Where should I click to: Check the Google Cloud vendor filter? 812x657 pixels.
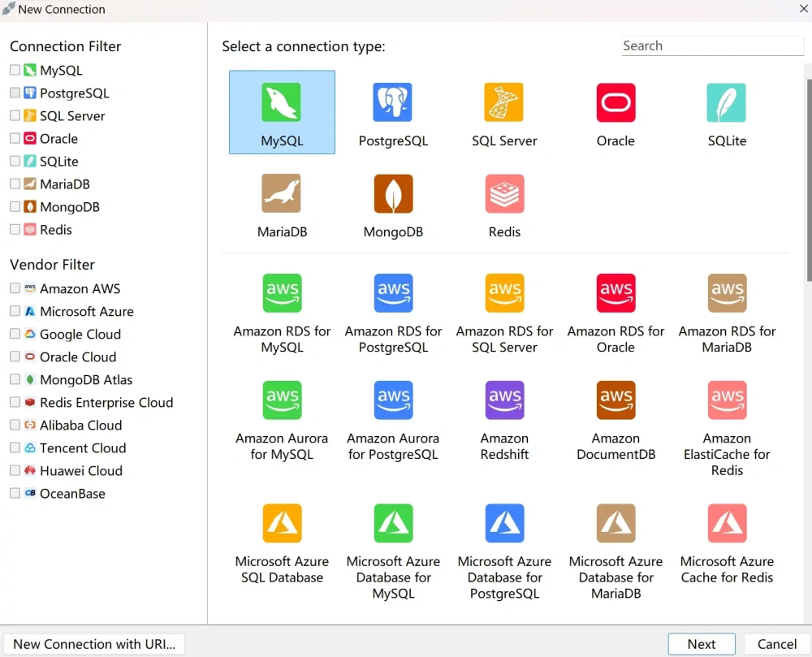click(x=15, y=334)
